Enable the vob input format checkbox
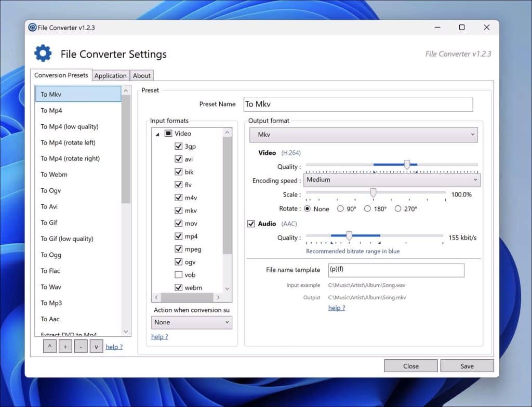 (x=179, y=274)
